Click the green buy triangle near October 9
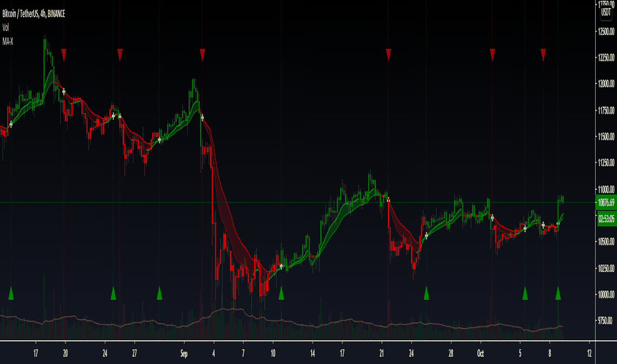The image size is (617, 364). [x=558, y=293]
